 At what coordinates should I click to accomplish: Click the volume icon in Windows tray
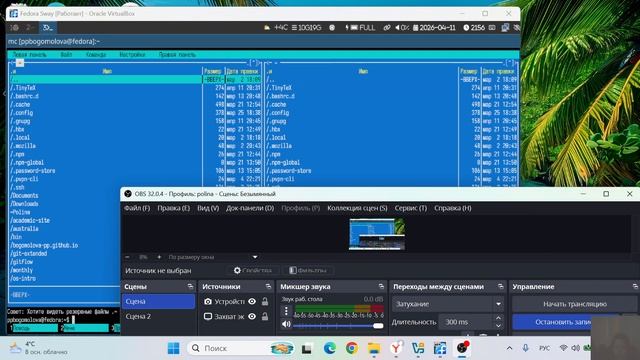point(576,348)
